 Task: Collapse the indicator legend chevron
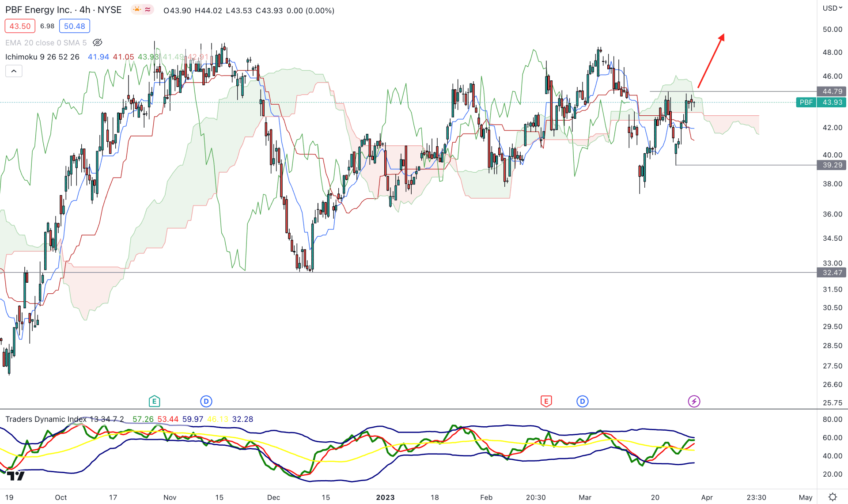coord(14,71)
